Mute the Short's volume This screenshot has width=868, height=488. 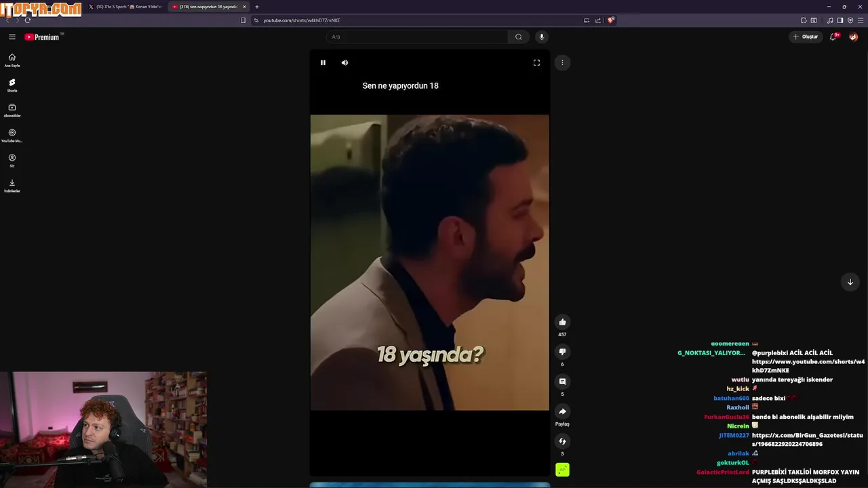click(x=344, y=62)
